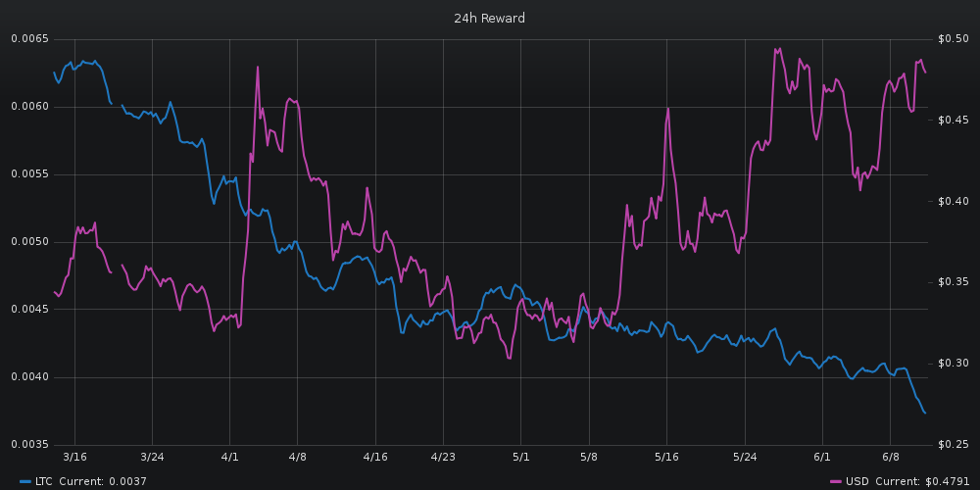The width and height of the screenshot is (980, 490).
Task: Click the 0.0065 left axis label
Action: coord(30,39)
